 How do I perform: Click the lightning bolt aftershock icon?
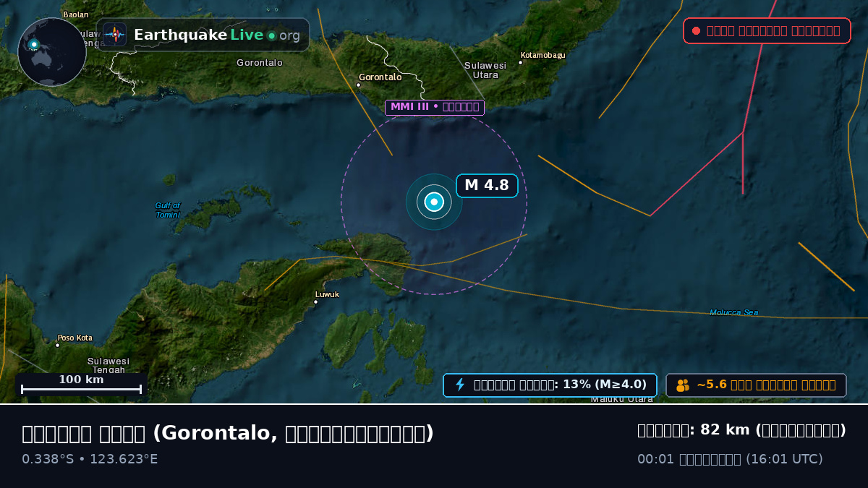click(x=459, y=385)
